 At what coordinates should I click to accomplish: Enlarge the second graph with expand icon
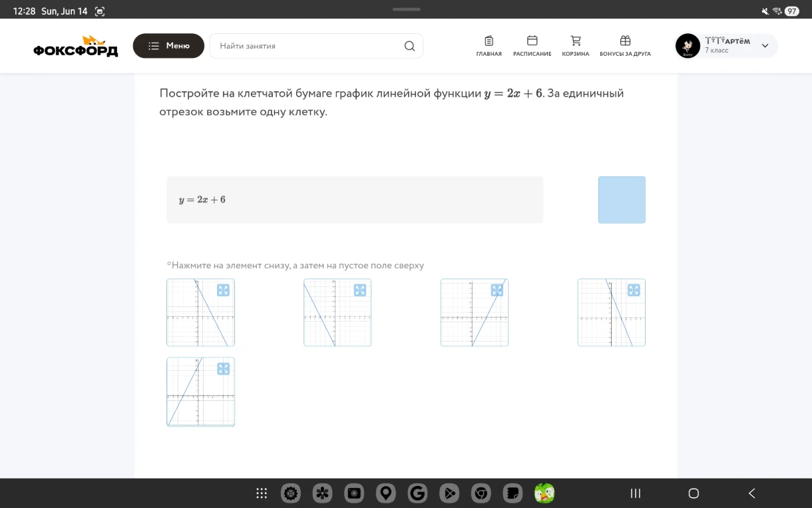(x=360, y=290)
